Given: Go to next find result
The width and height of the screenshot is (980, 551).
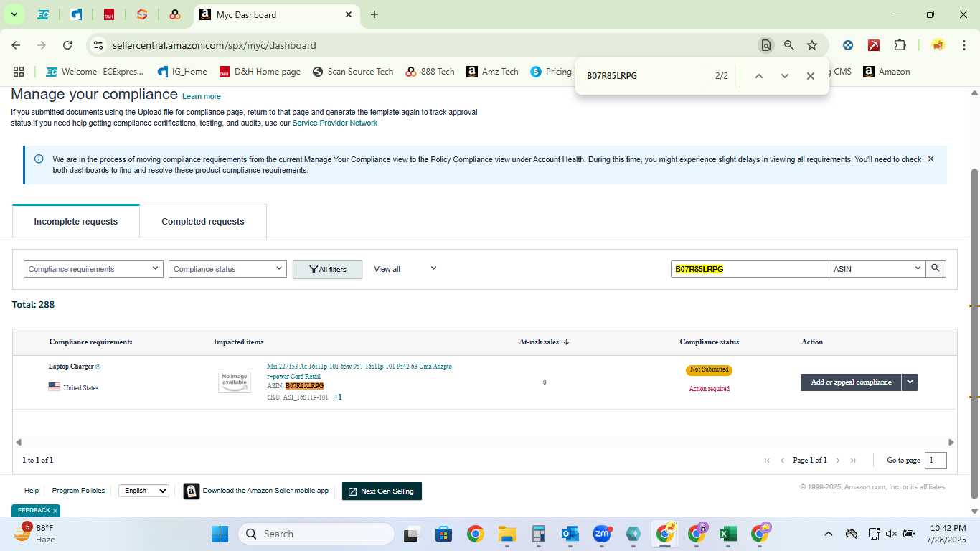Looking at the screenshot, I should click(784, 76).
